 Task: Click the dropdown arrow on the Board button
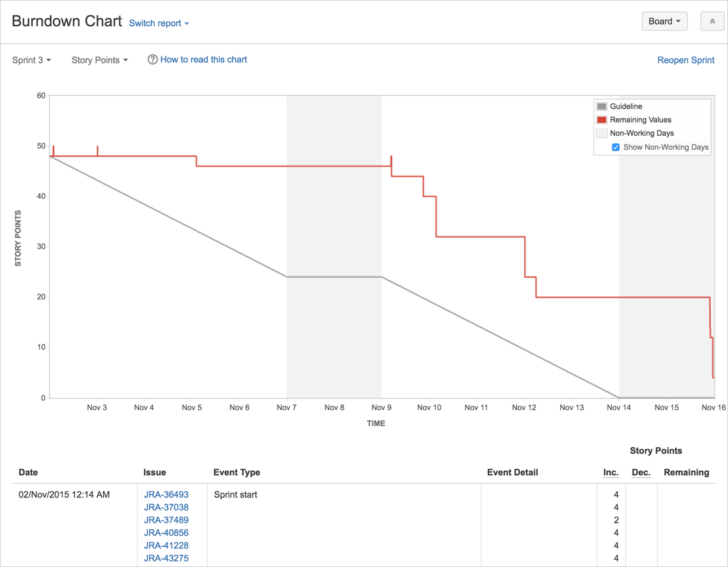point(678,21)
